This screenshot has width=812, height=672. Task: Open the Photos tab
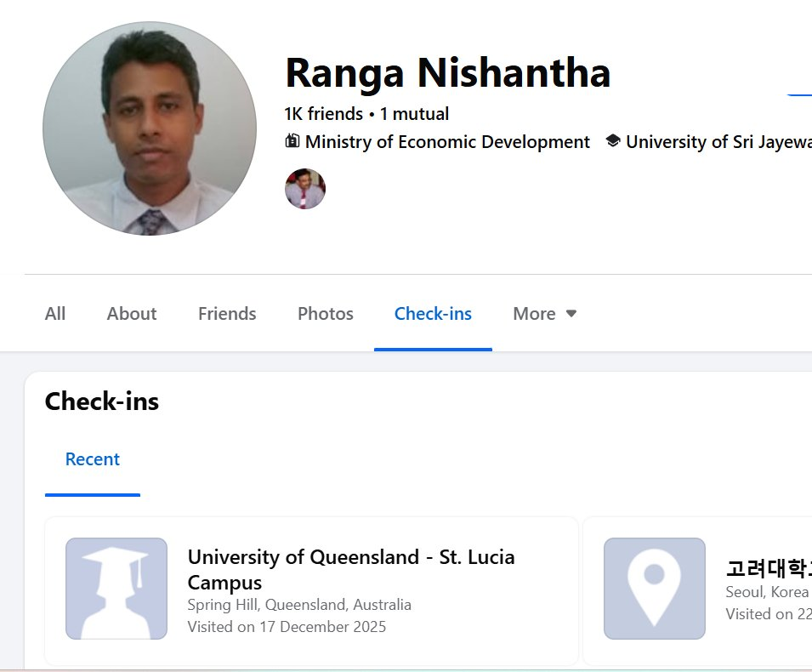325,314
